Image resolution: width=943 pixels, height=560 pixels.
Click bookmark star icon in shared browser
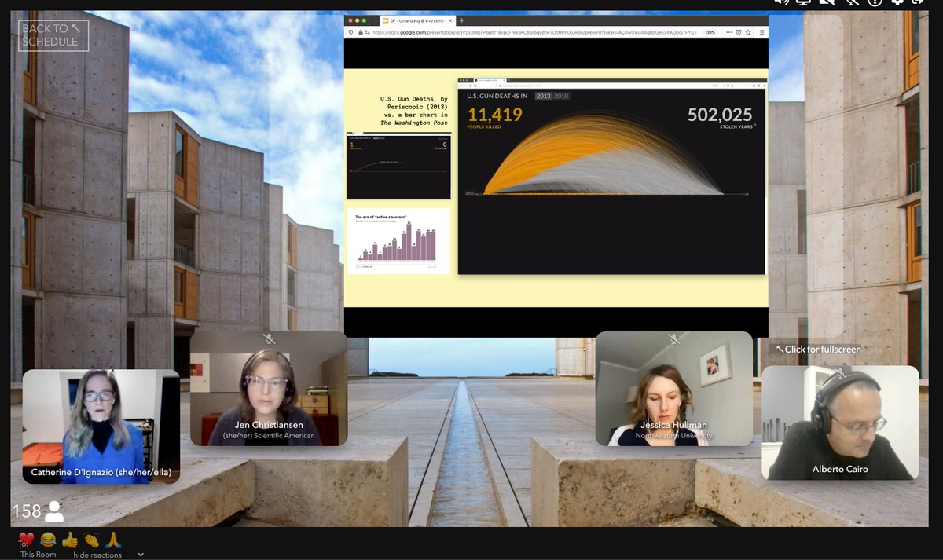pos(748,32)
